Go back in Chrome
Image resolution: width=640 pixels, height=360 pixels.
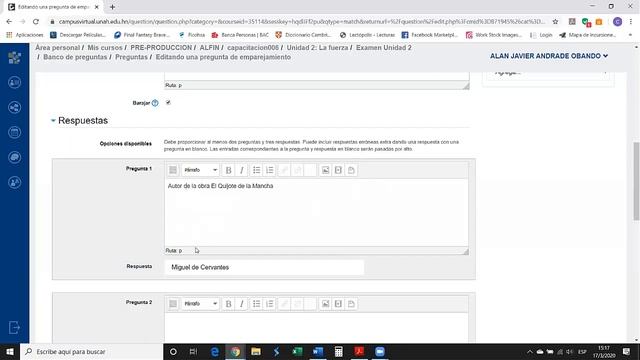[9, 22]
